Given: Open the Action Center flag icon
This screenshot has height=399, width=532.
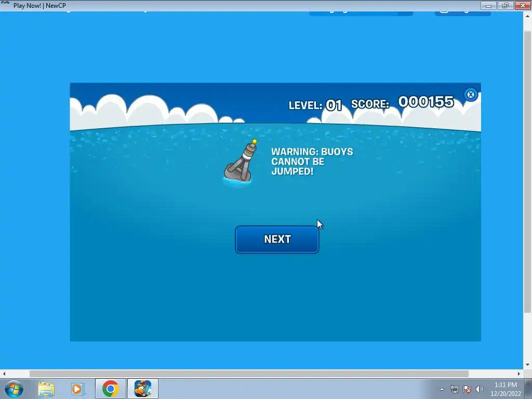Looking at the screenshot, I should point(467,389).
